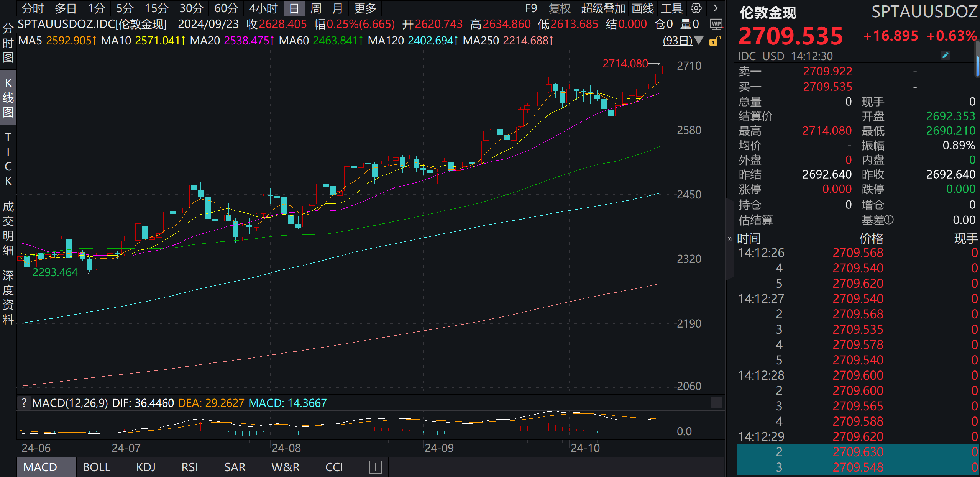Click the MA250 2214.688 value
This screenshot has width=980, height=477.
pyautogui.click(x=528, y=40)
